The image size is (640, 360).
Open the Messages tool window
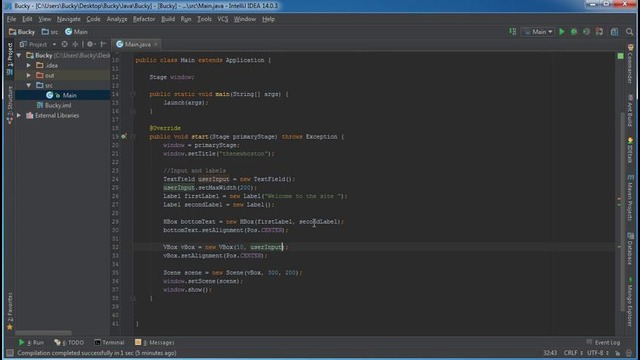point(155,342)
